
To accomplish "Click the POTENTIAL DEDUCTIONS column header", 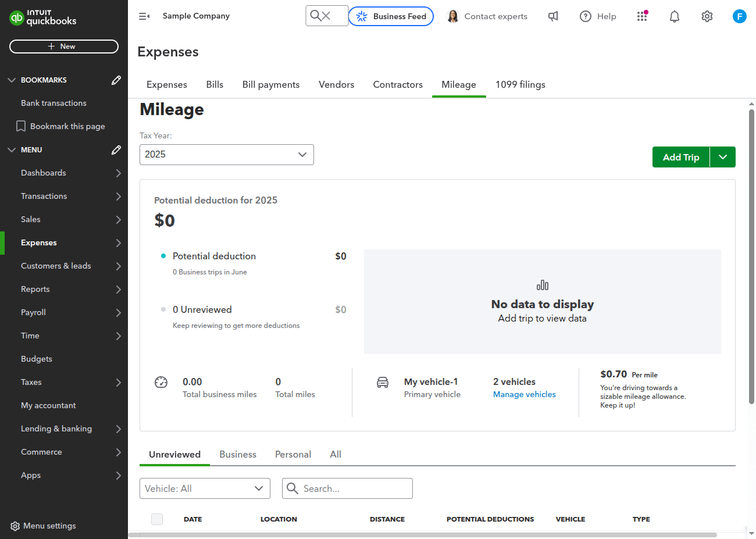I will coord(490,519).
